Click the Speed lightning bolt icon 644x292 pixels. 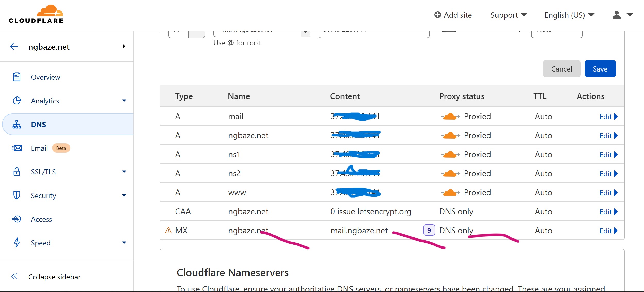pos(17,243)
